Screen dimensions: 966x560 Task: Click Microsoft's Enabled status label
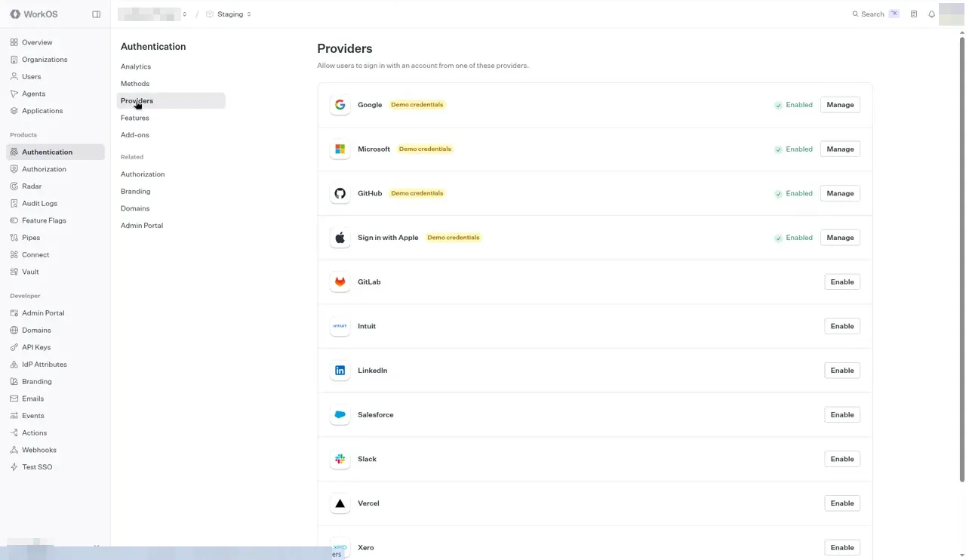point(799,149)
